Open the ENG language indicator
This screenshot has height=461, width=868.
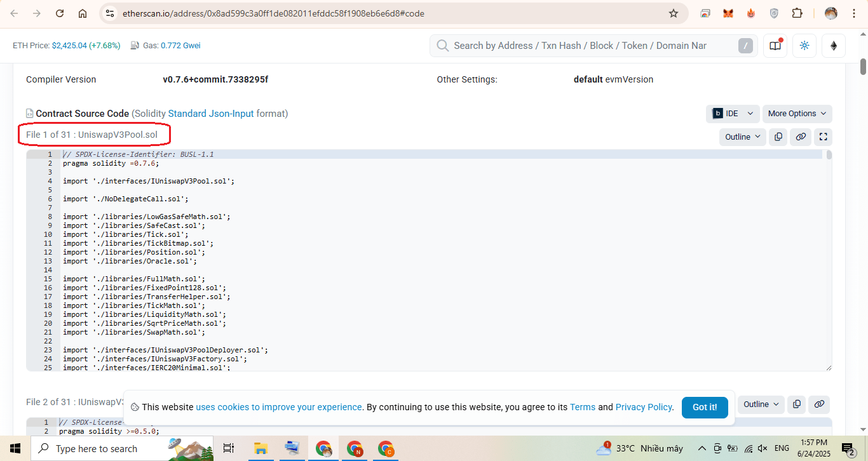[782, 449]
